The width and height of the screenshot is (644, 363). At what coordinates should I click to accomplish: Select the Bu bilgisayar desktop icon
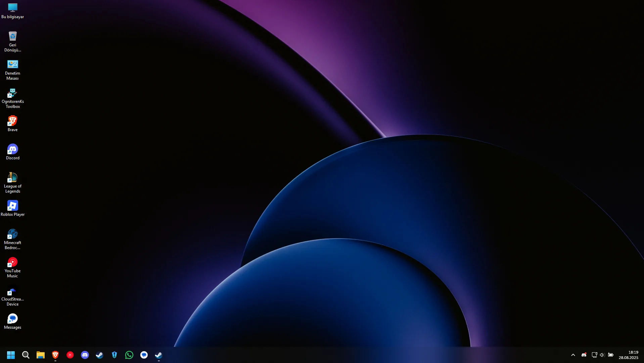12,11
